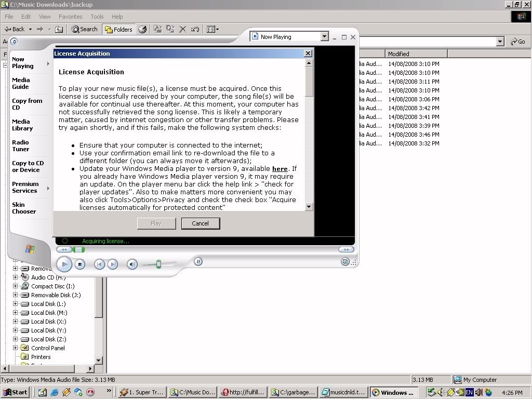Click the Rewind button beside the seek bar

click(64, 250)
